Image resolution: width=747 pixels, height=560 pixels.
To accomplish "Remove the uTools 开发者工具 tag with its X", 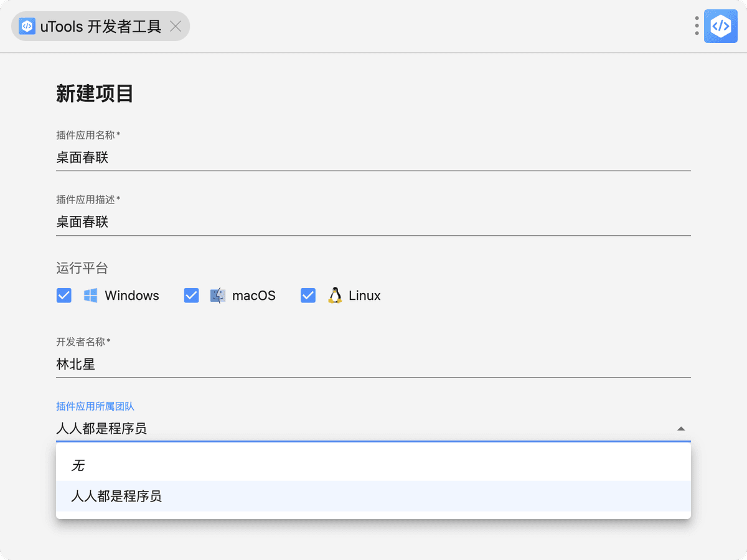I will click(176, 26).
